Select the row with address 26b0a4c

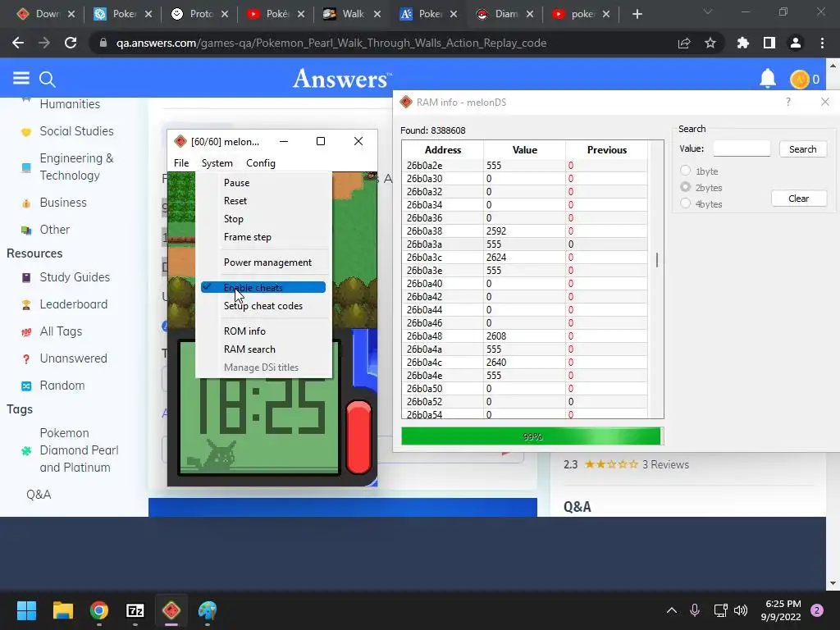pyautogui.click(x=524, y=362)
